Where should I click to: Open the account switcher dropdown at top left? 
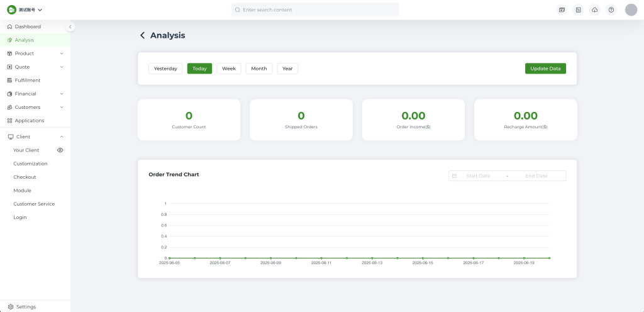click(25, 10)
